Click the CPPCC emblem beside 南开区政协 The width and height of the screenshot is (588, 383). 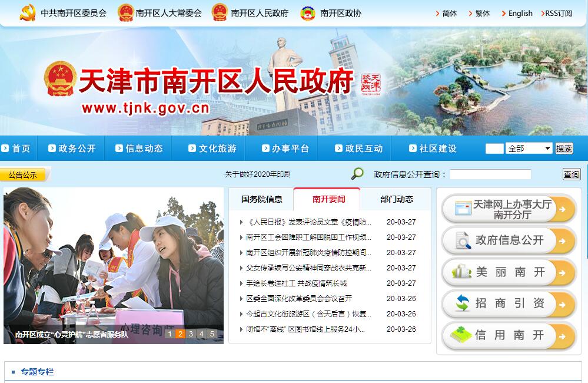(x=308, y=12)
